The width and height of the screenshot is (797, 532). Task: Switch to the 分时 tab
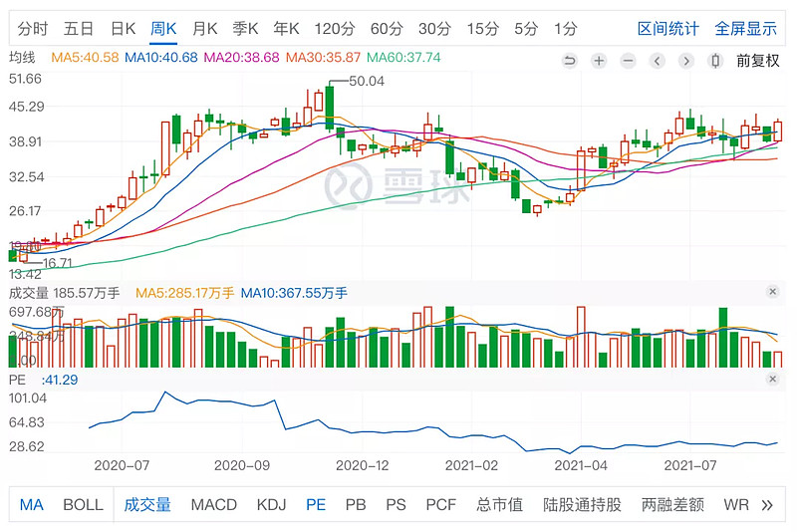tap(32, 28)
